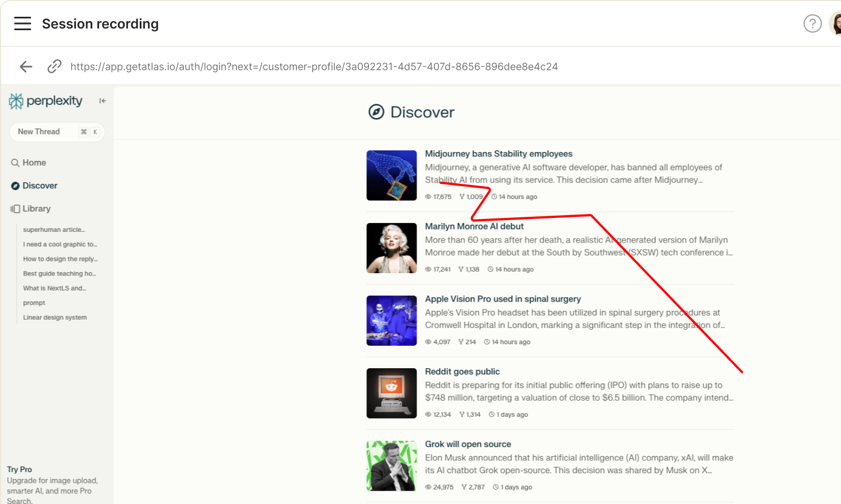
Task: Go back using the arrow icon
Action: [26, 66]
